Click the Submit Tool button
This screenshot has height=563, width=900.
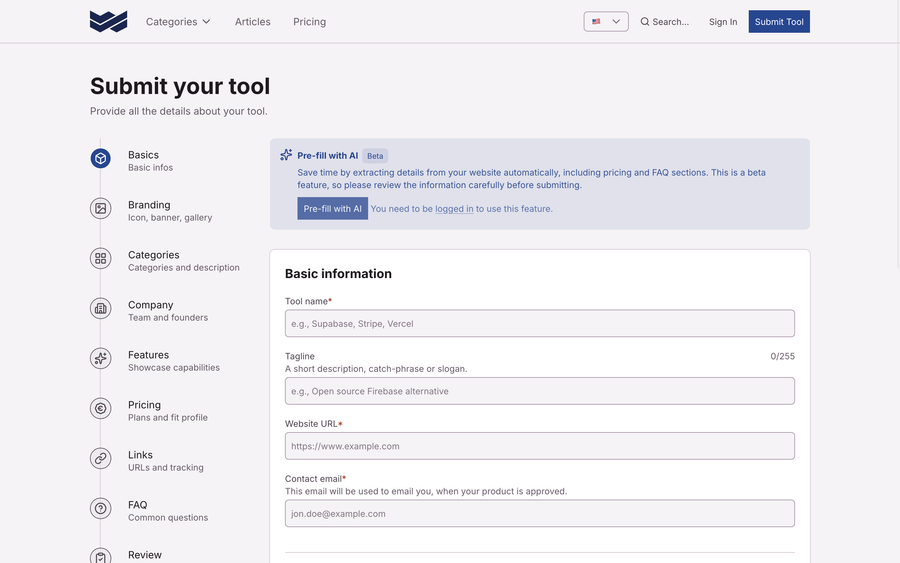(779, 22)
